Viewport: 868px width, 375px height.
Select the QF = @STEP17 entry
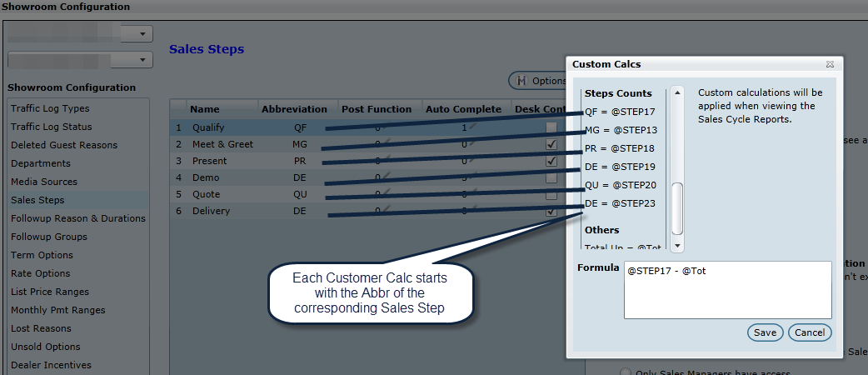pyautogui.click(x=621, y=112)
